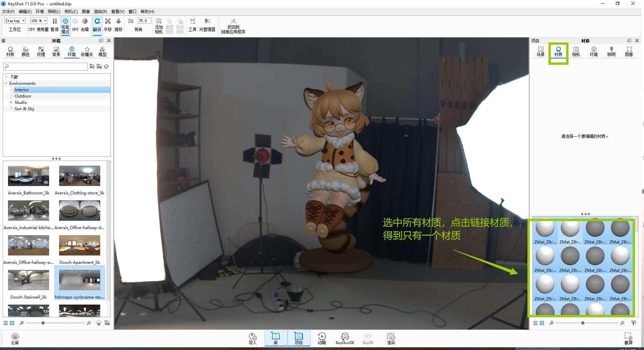Viewport: 644px width, 350px height.
Task: Select the Outdoor folder
Action: coord(23,96)
